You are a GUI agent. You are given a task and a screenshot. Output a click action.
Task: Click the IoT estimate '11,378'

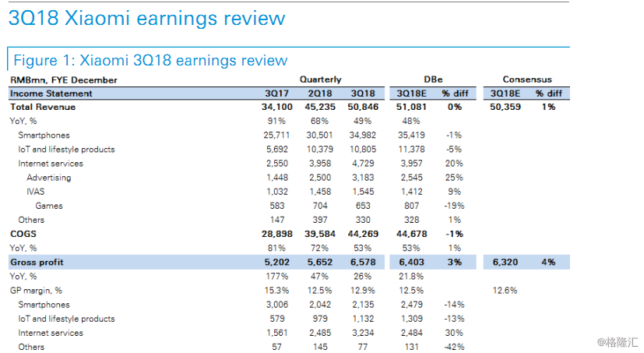(x=411, y=150)
